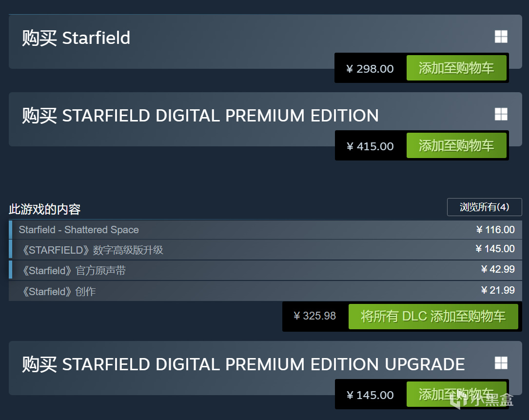Click the ¥116.00 price of Shattered Space
Screen dimensions: 529x420
pyautogui.click(x=495, y=230)
